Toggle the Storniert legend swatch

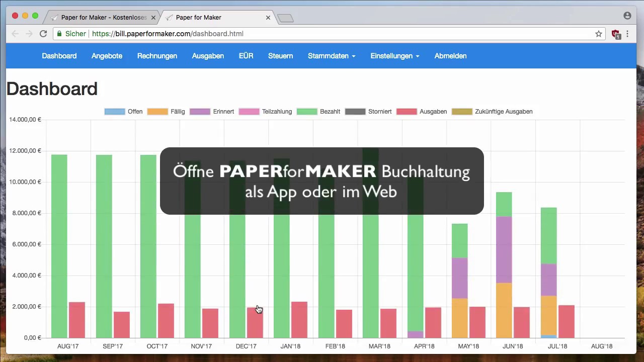tap(355, 112)
